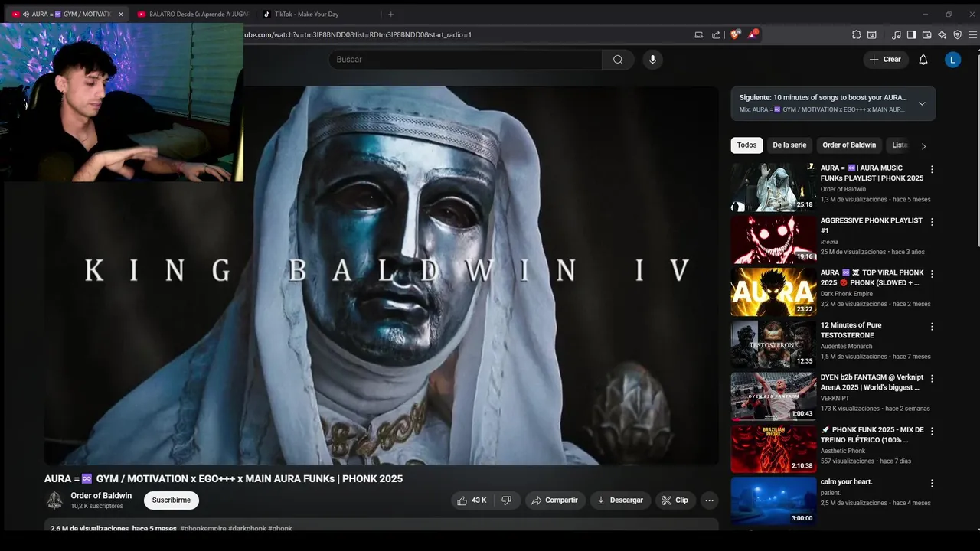Viewport: 980px width, 551px height.
Task: Open AURA MUSIC FUNKs PLAYLIST thumbnail 25:18
Action: (x=773, y=187)
